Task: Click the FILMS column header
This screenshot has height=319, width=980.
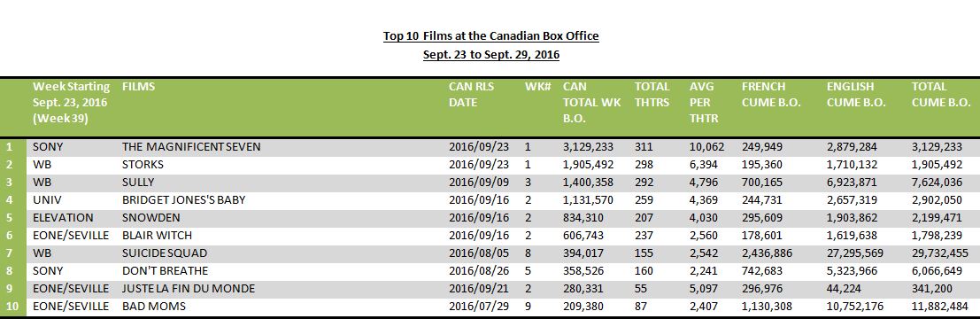Action: [x=138, y=86]
